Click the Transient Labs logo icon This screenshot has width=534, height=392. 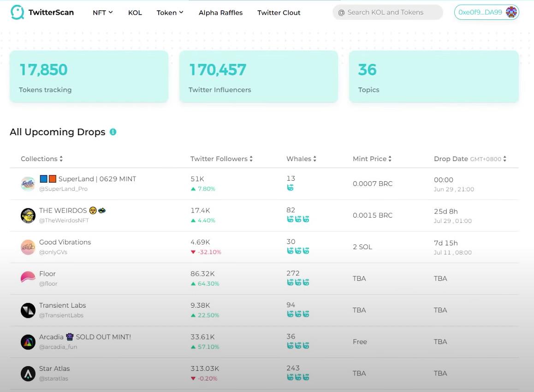coord(28,310)
